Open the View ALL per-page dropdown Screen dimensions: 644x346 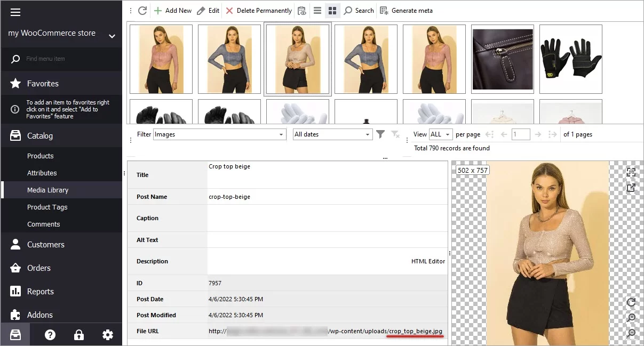click(x=440, y=134)
